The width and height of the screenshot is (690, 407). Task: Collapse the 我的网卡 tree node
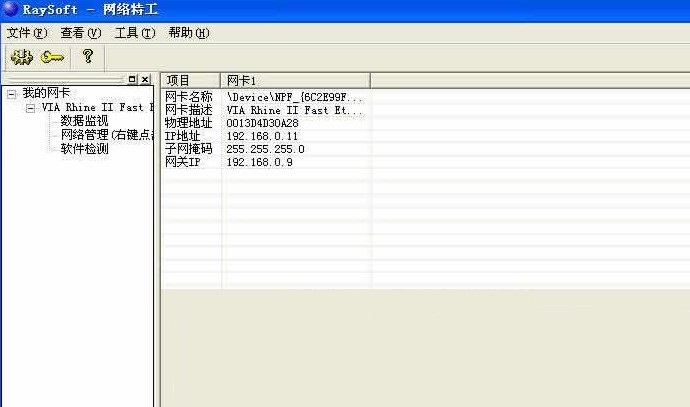point(11,94)
